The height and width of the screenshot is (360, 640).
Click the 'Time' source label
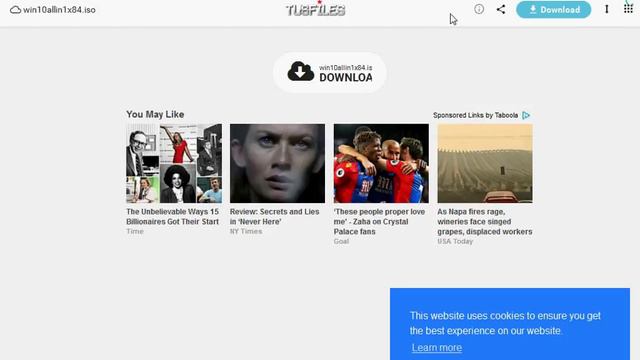pyautogui.click(x=135, y=231)
